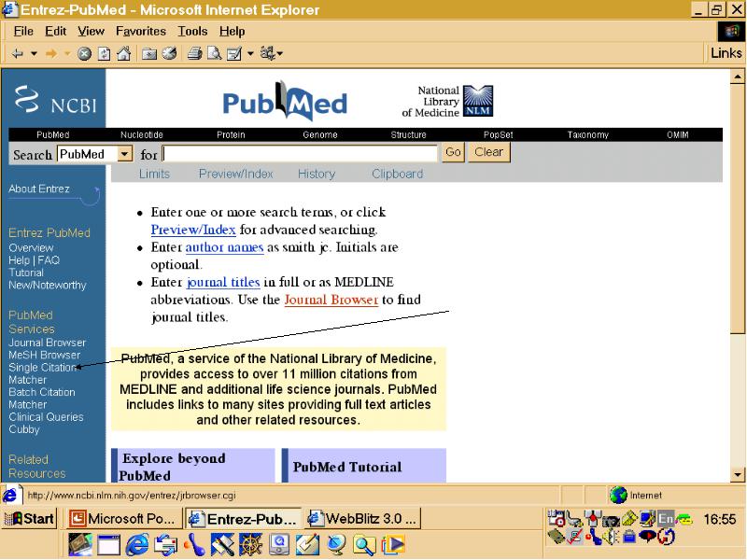The height and width of the screenshot is (560, 747).
Task: Open the Favorites folder toolbar icon
Action: pyautogui.click(x=149, y=54)
